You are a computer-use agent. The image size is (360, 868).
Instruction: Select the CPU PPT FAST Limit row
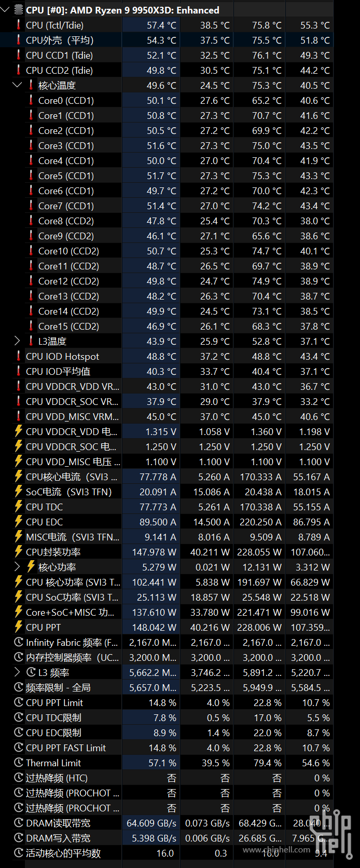(167, 748)
